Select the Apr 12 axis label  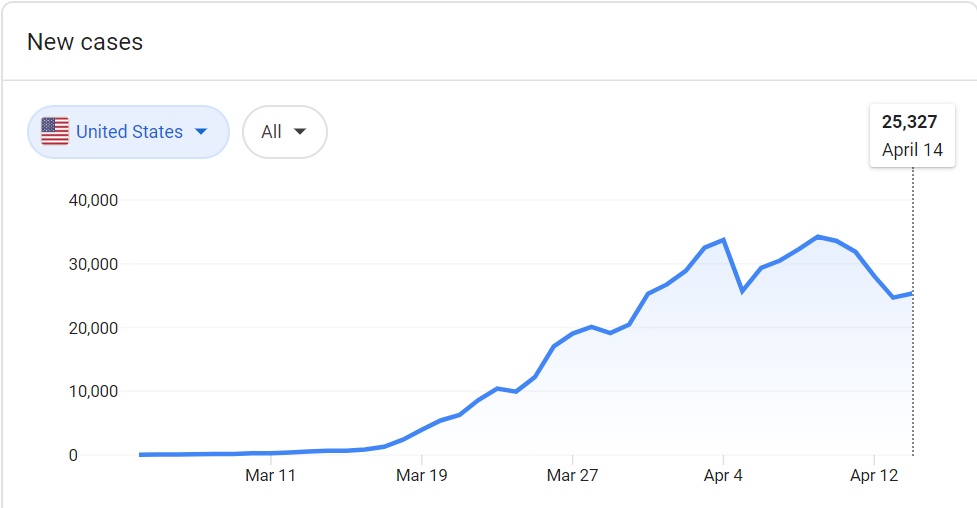coord(874,476)
